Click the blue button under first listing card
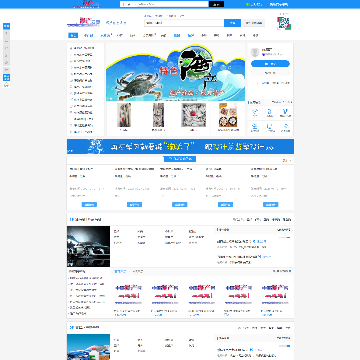 tap(89, 204)
